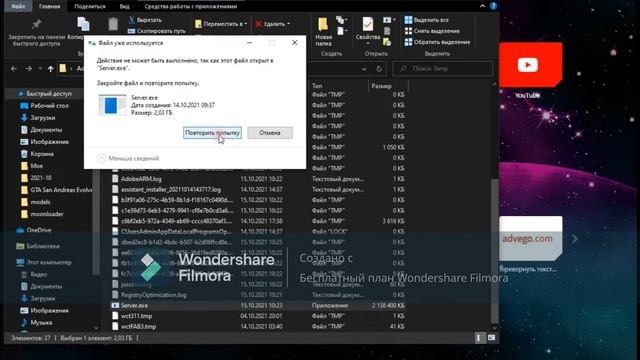Open the Удалить dropdown
Screen dimensions: 640x360
click(272, 24)
